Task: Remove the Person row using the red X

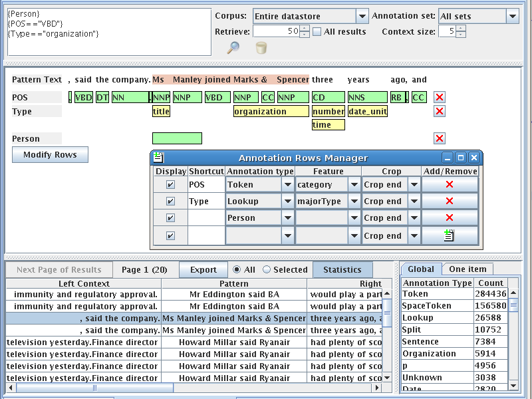Action: point(440,138)
